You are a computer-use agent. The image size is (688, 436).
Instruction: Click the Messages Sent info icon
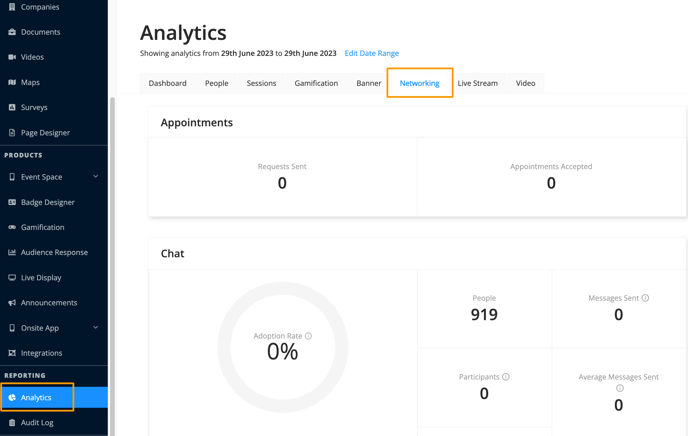645,298
